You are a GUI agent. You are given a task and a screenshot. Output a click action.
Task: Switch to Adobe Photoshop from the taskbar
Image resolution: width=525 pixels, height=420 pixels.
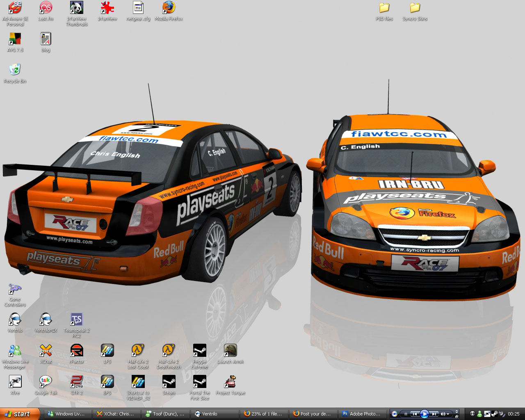click(x=363, y=414)
